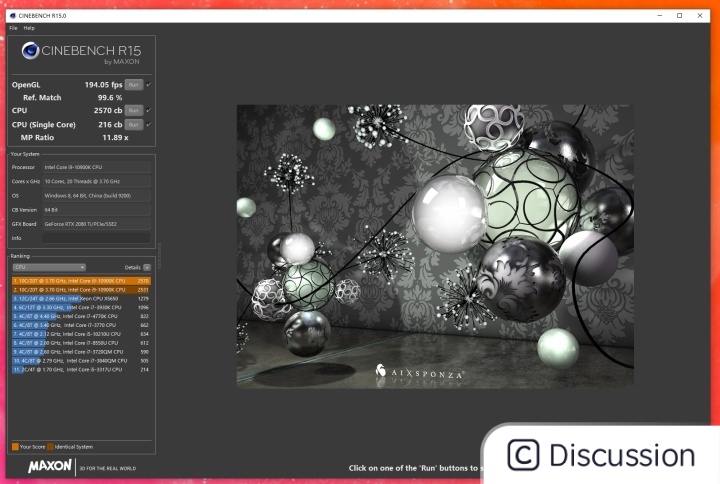Viewport: 720px width, 484px height.
Task: Select the Core i7-3770 ranking row
Action: (81, 325)
